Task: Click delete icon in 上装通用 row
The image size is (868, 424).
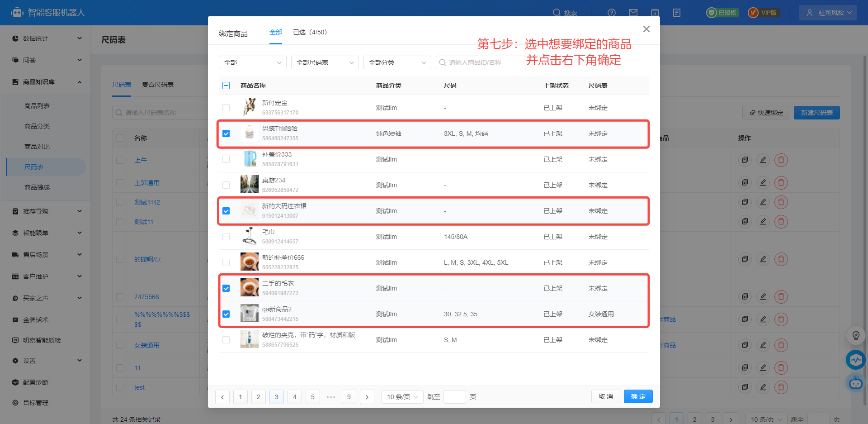Action: [781, 182]
